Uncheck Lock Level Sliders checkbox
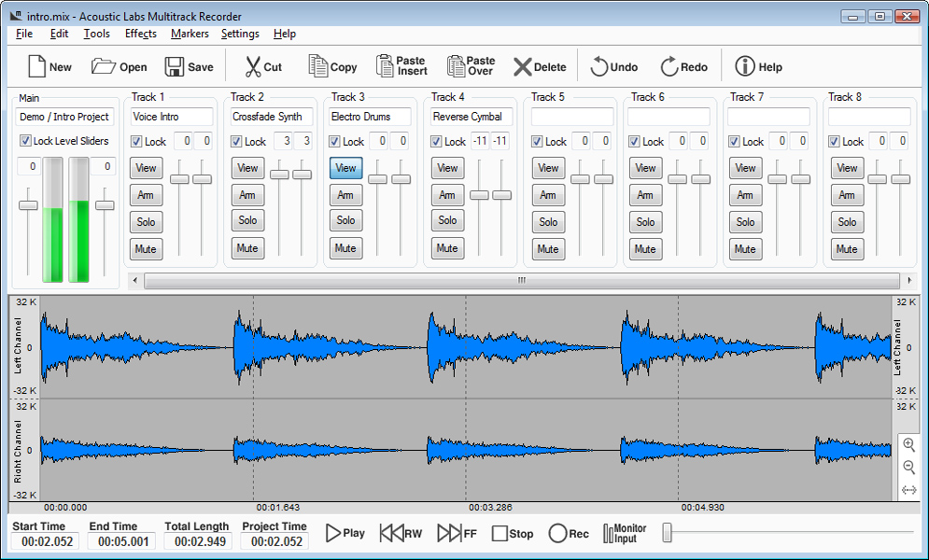 point(25,140)
